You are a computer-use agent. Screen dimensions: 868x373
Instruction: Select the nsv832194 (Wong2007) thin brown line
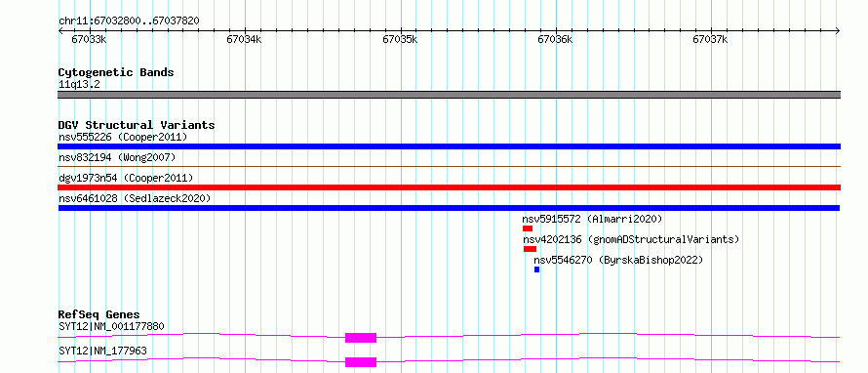point(449,166)
